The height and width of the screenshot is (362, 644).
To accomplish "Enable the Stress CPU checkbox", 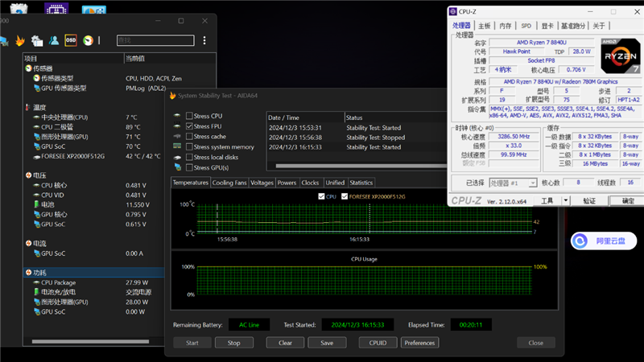I will coord(189,116).
